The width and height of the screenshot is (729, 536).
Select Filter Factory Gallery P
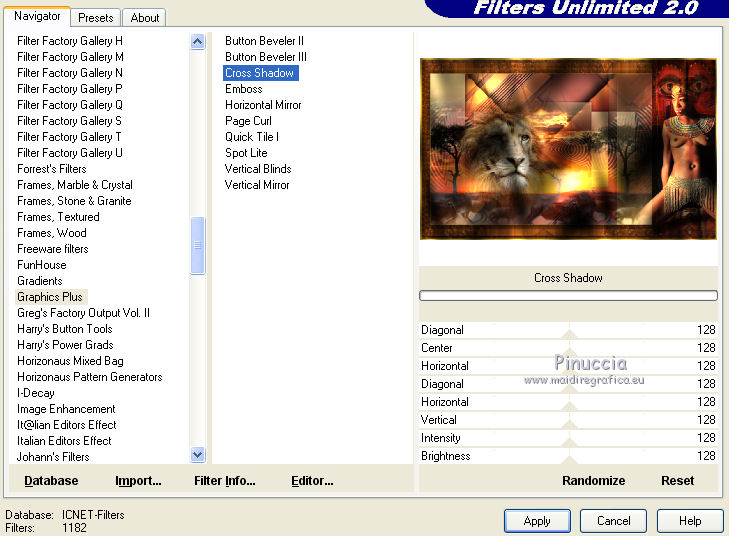(70, 89)
